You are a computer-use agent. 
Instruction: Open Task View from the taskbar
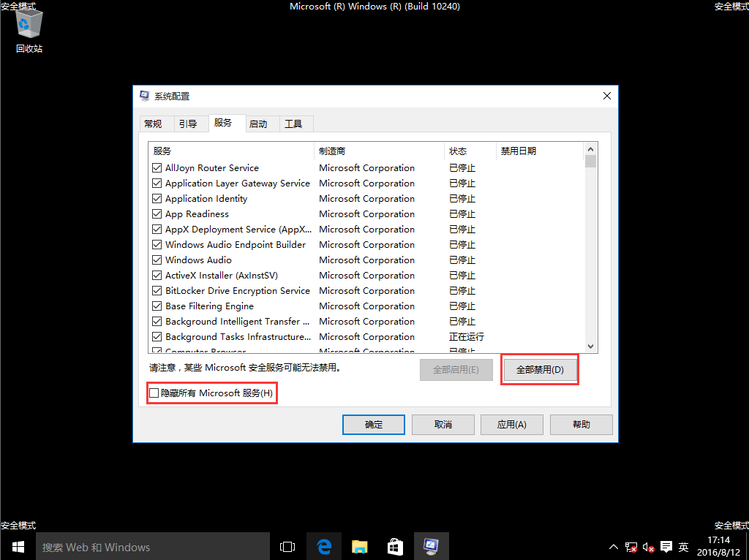tap(287, 547)
